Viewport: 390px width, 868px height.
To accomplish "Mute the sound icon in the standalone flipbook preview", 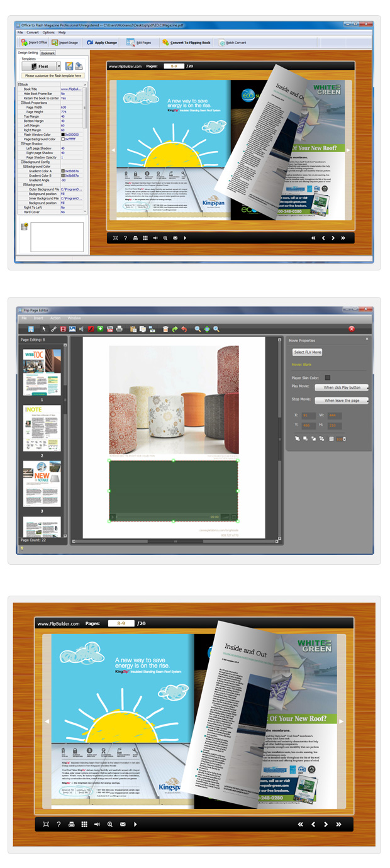I will click(97, 824).
